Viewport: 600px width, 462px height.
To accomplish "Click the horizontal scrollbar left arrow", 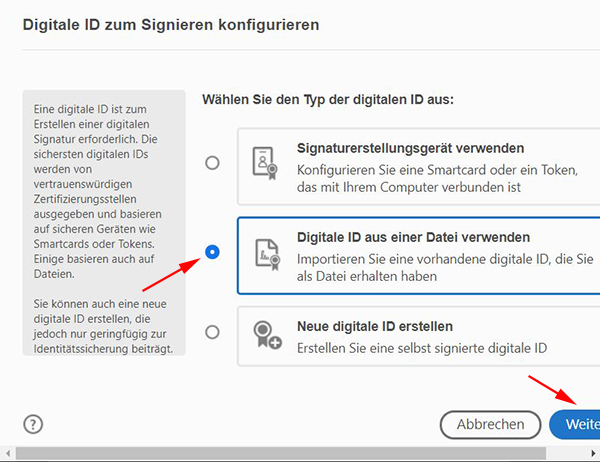I will [7, 454].
